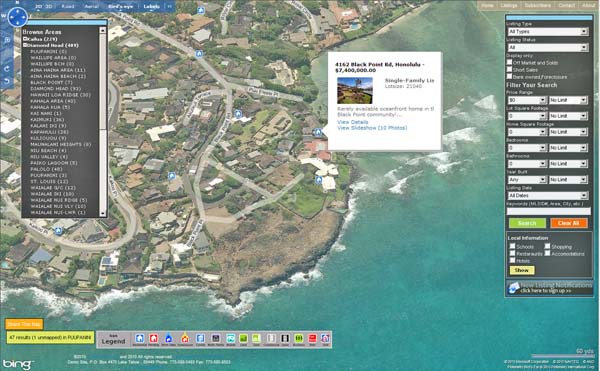This screenshot has width=600, height=371.
Task: Click the listing photo thumbnail in popup
Action: 355,91
